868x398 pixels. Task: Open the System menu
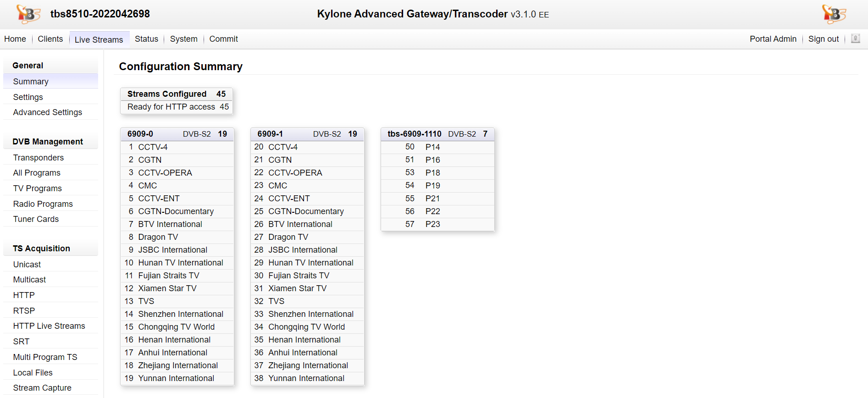(183, 39)
